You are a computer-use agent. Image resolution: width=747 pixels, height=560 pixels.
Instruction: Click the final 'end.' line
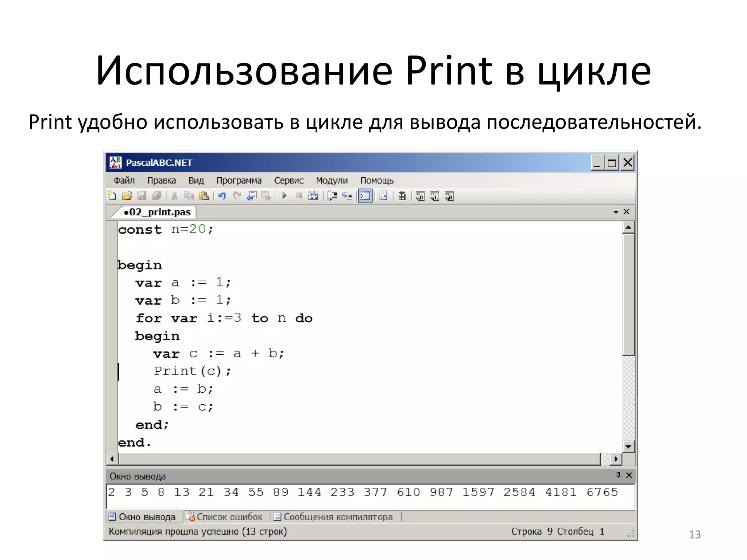tap(134, 442)
